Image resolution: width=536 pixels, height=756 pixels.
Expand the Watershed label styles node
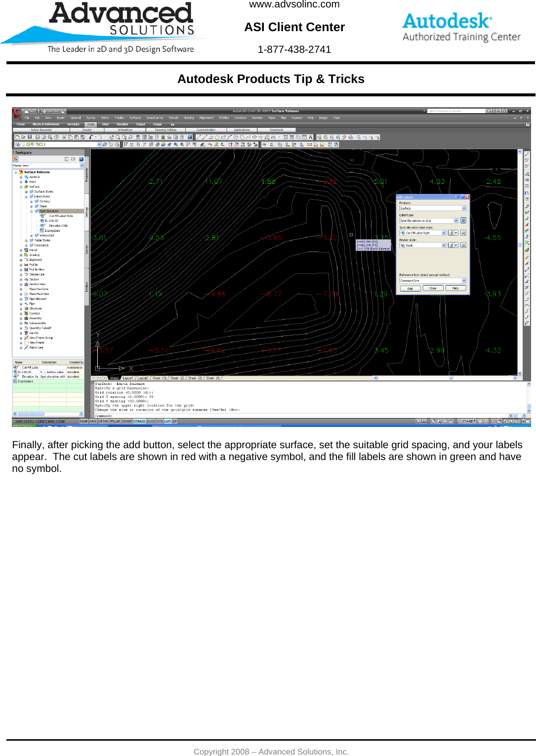click(31, 236)
